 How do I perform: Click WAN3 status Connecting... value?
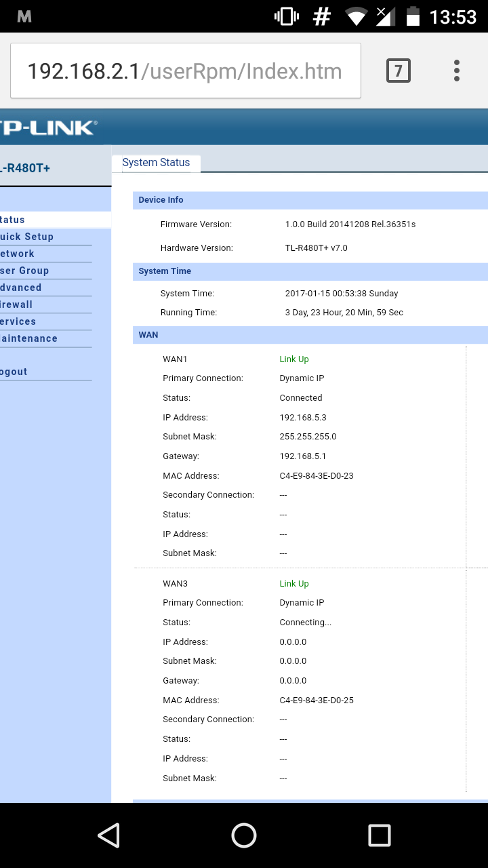pyautogui.click(x=306, y=623)
